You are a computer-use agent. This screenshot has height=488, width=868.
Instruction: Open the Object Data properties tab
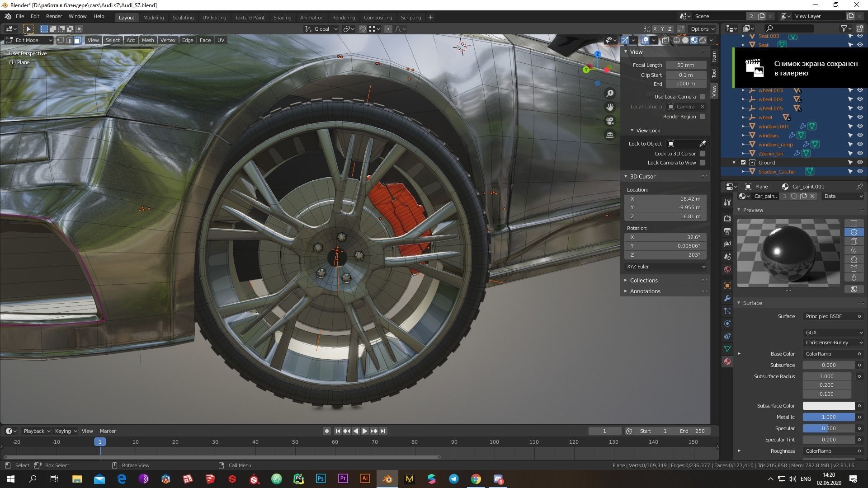click(x=727, y=349)
